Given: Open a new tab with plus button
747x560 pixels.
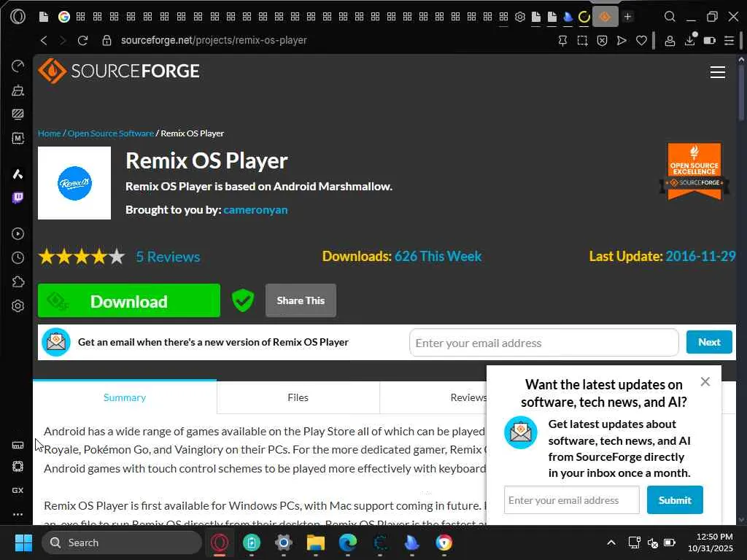Looking at the screenshot, I should pyautogui.click(x=628, y=17).
